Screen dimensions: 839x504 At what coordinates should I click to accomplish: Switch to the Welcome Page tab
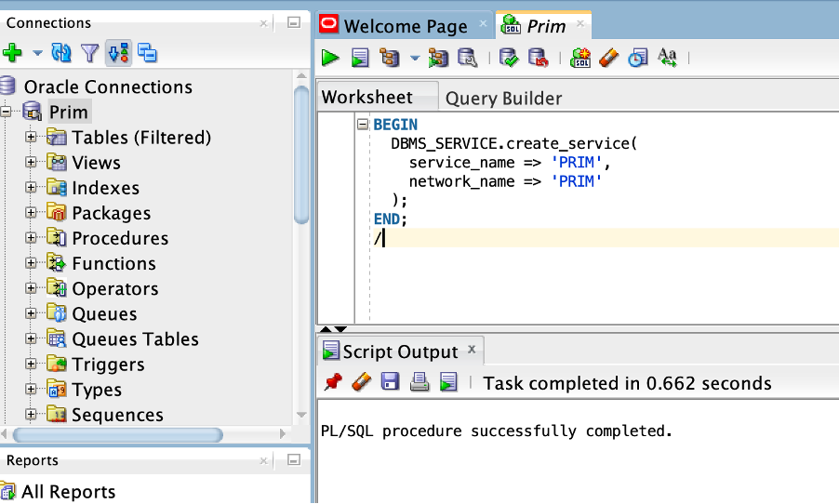405,26
